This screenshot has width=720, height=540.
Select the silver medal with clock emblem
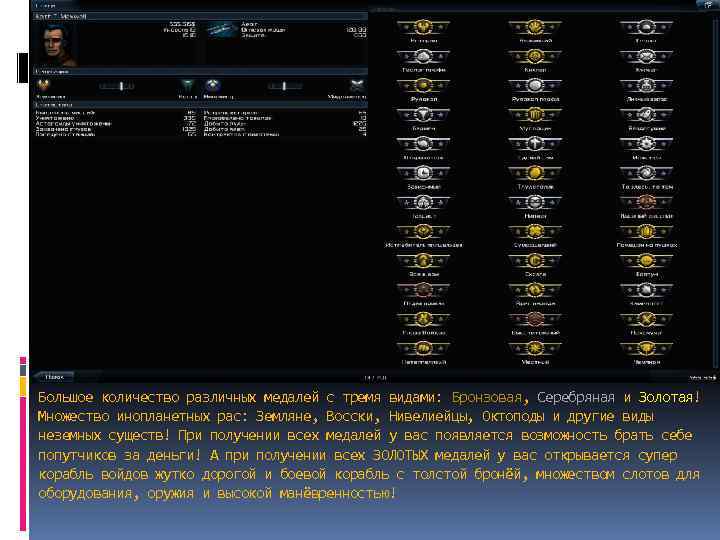point(423,174)
